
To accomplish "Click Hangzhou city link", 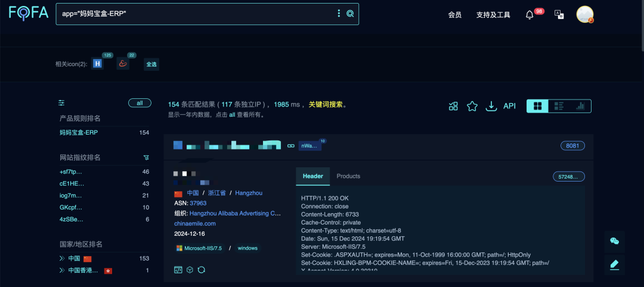I will pyautogui.click(x=249, y=193).
